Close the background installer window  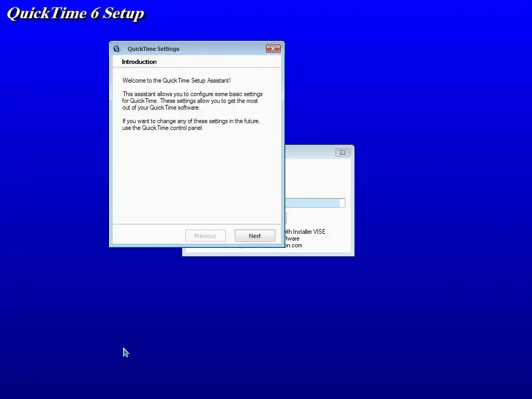pyautogui.click(x=343, y=153)
